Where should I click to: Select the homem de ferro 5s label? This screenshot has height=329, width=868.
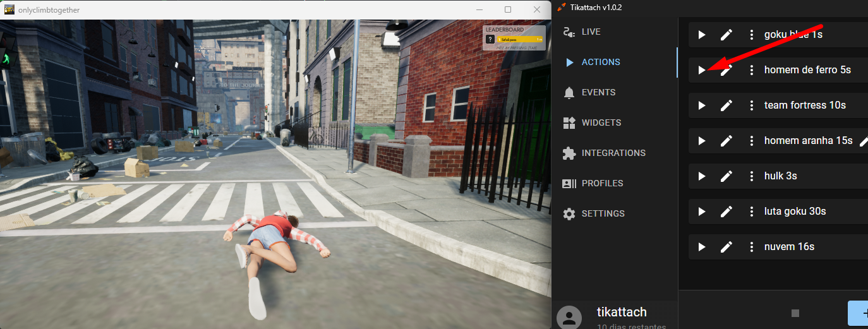[x=807, y=70]
